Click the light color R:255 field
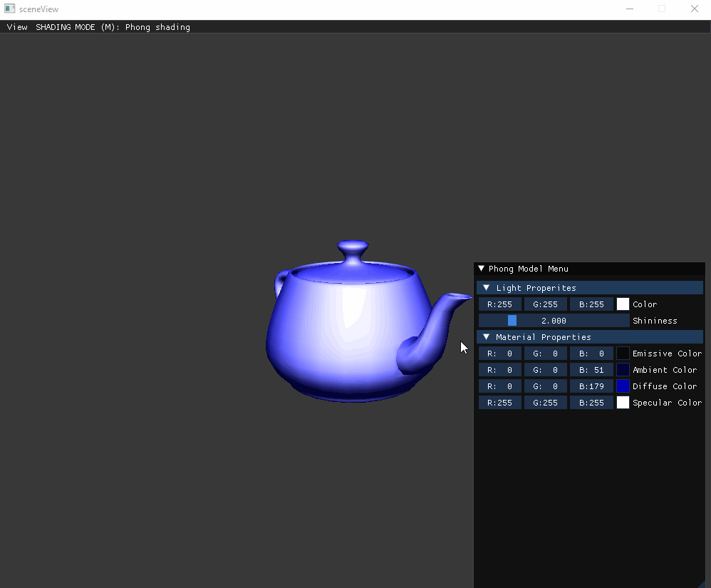 (x=499, y=304)
